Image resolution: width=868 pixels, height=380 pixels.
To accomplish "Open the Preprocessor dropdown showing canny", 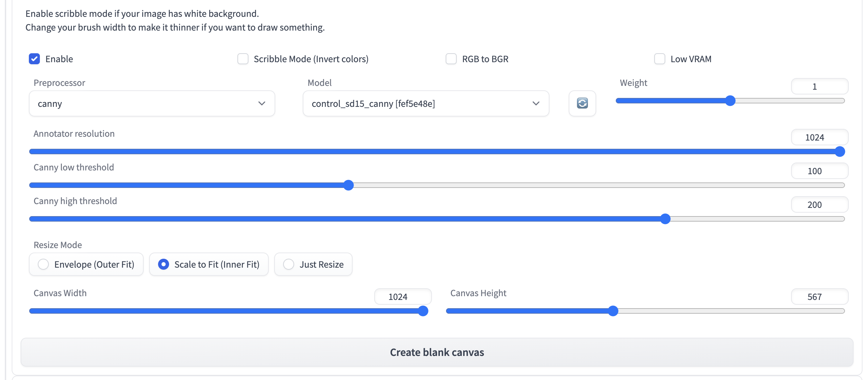I will coord(152,103).
